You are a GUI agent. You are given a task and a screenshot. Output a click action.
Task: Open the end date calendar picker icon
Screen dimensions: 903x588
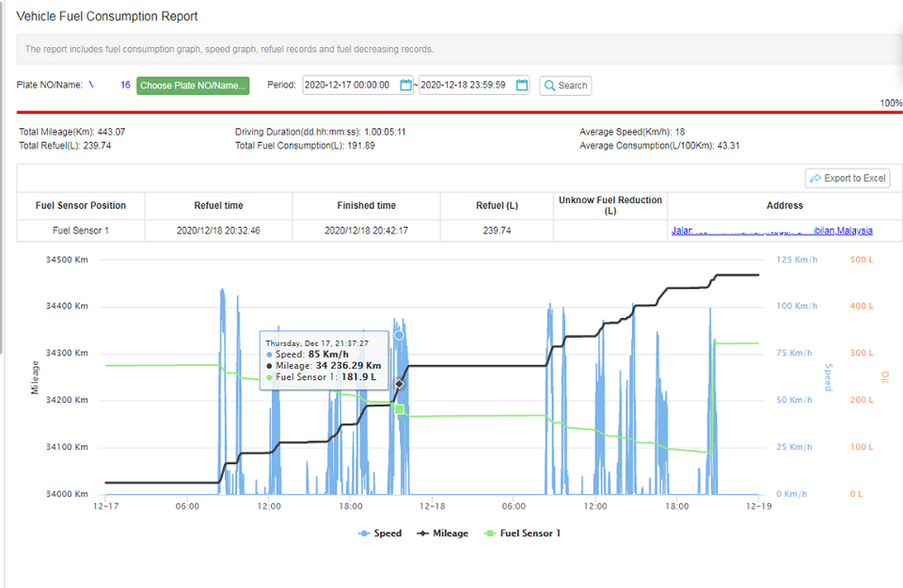(x=522, y=85)
